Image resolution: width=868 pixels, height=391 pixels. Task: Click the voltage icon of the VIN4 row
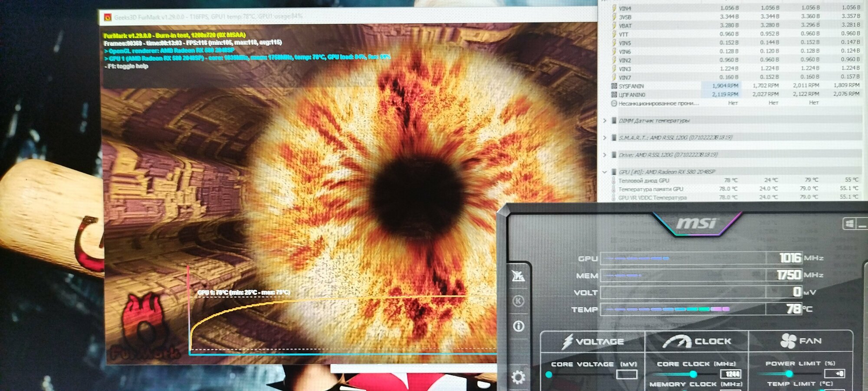[x=614, y=8]
